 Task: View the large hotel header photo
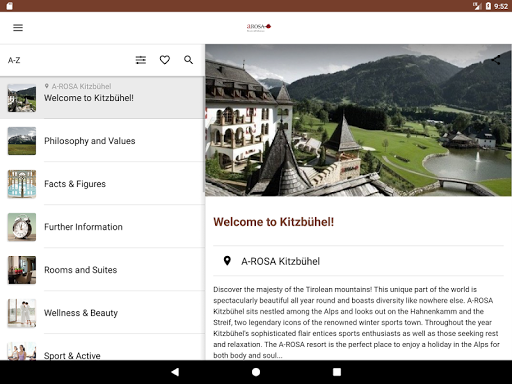(358, 120)
